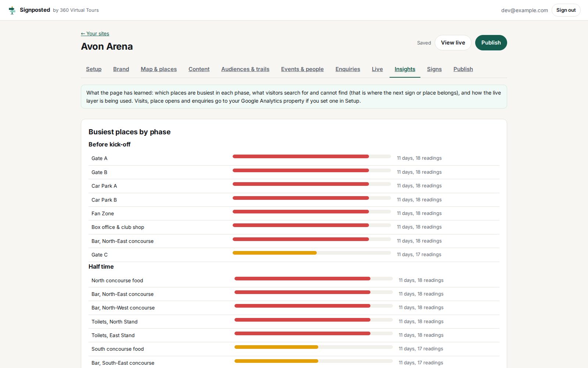The image size is (588, 368).
Task: Switch to the Brand tab
Action: (121, 69)
